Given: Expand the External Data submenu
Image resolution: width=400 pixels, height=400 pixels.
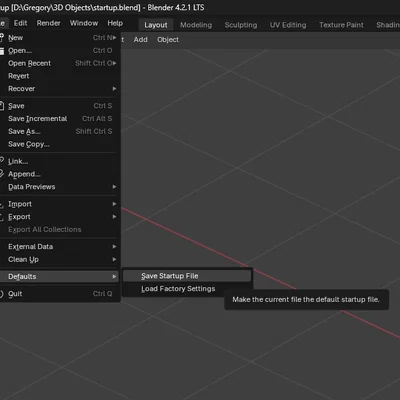Looking at the screenshot, I should click(59, 247).
